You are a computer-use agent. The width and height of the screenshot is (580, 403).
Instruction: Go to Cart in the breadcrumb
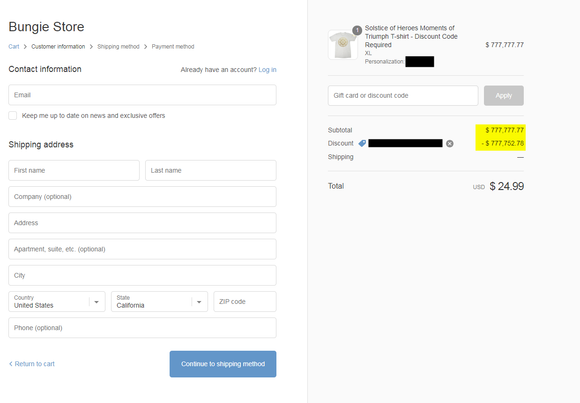pyautogui.click(x=14, y=47)
